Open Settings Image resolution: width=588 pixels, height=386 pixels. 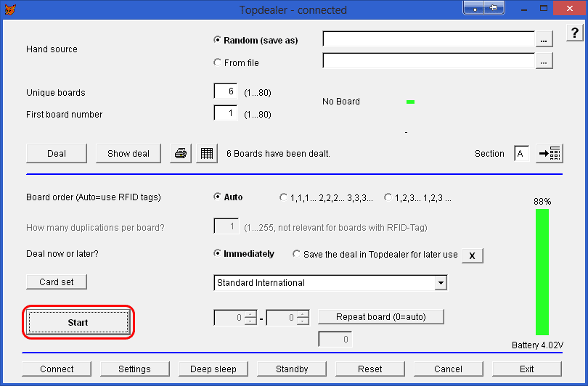click(134, 369)
